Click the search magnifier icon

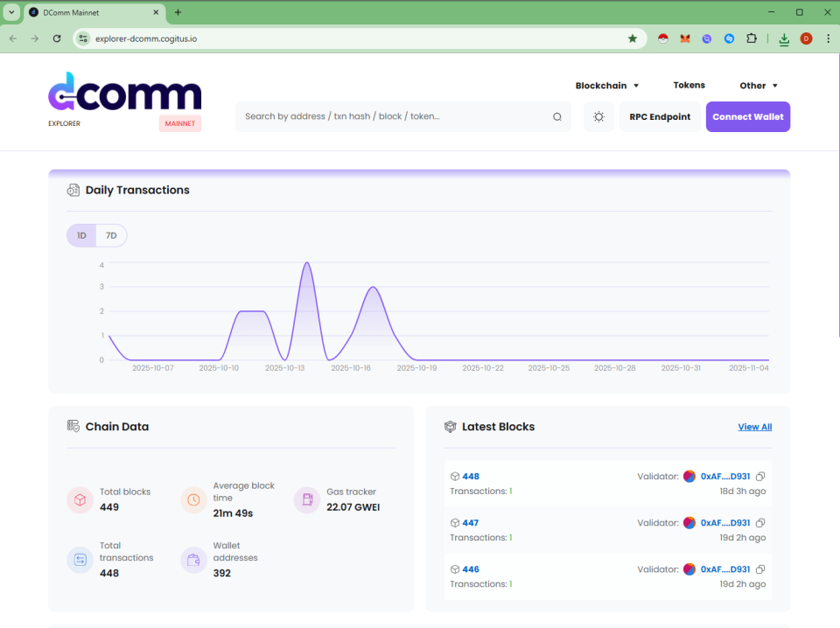coord(557,116)
